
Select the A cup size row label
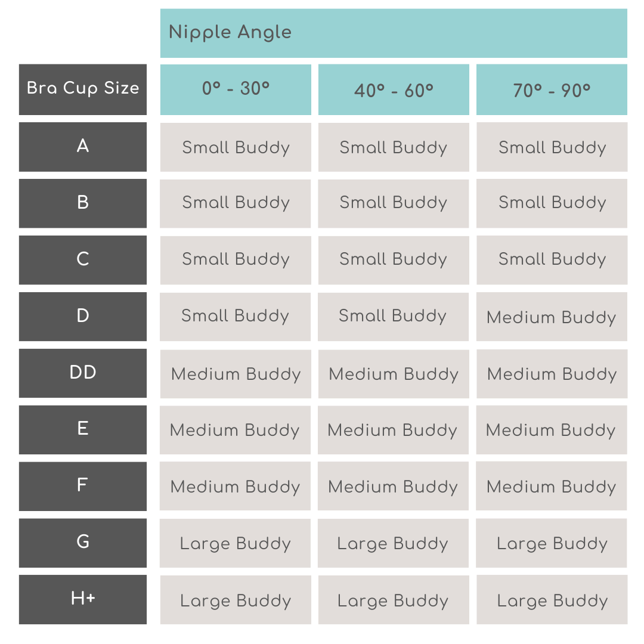point(83,147)
